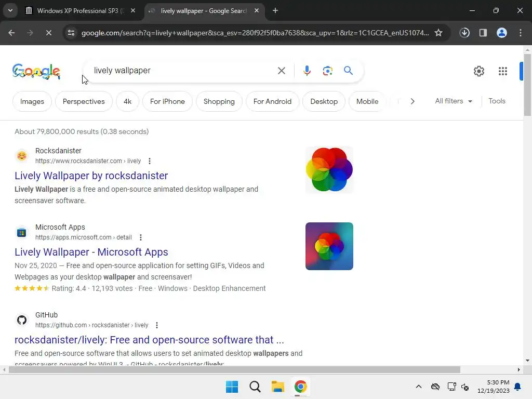Image resolution: width=532 pixels, height=399 pixels.
Task: Start voice search with microphone icon
Action: point(307,71)
